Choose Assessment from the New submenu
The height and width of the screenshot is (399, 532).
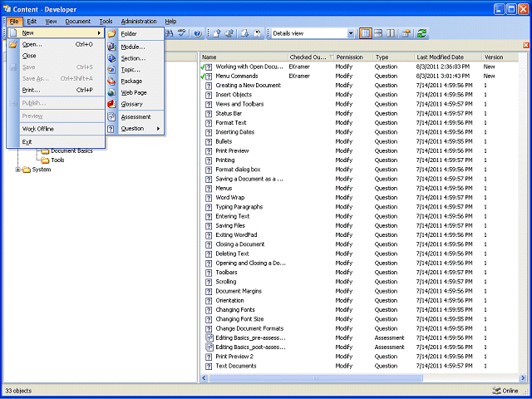pos(135,117)
